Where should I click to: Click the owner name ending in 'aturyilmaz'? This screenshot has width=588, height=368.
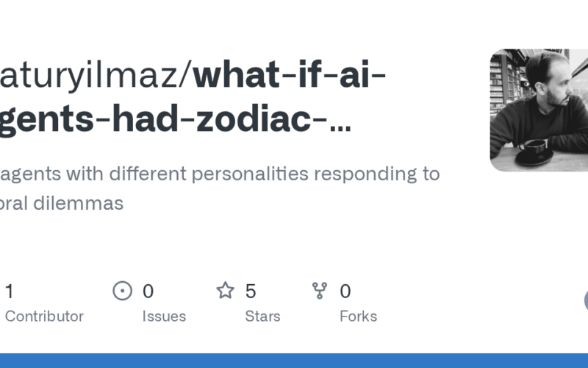[95, 74]
